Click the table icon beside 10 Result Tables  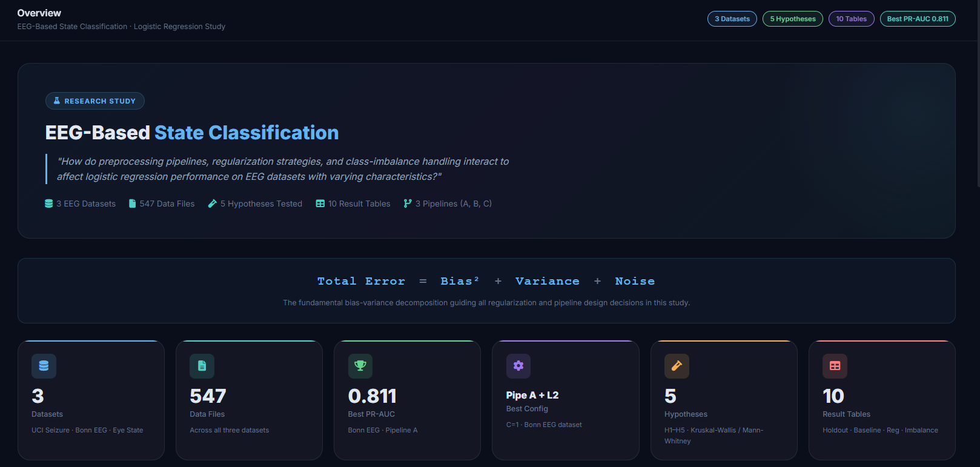(320, 204)
